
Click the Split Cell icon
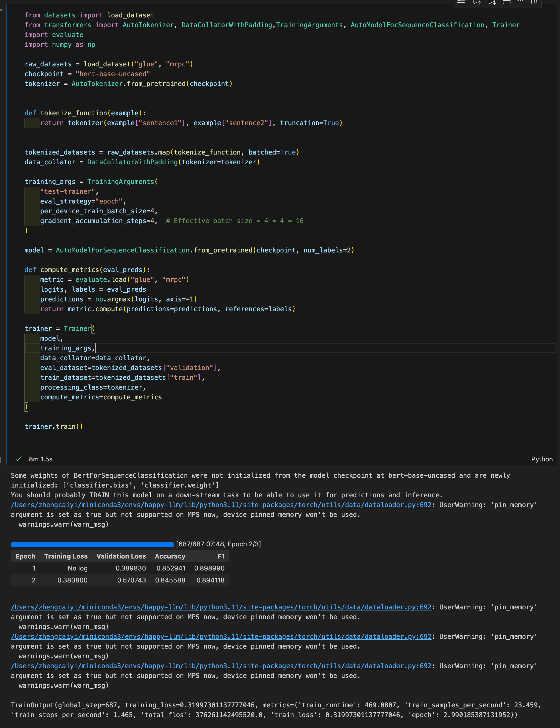pyautogui.click(x=507, y=2)
